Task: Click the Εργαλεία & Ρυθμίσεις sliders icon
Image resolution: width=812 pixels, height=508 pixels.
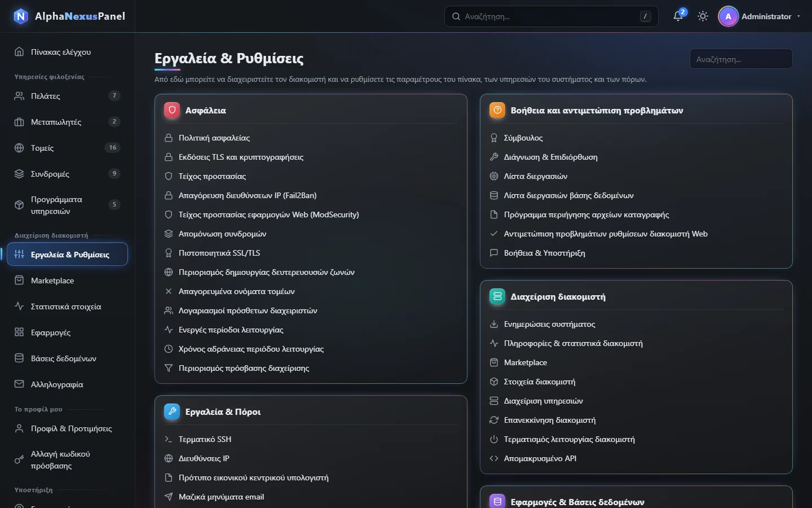Action: click(19, 255)
